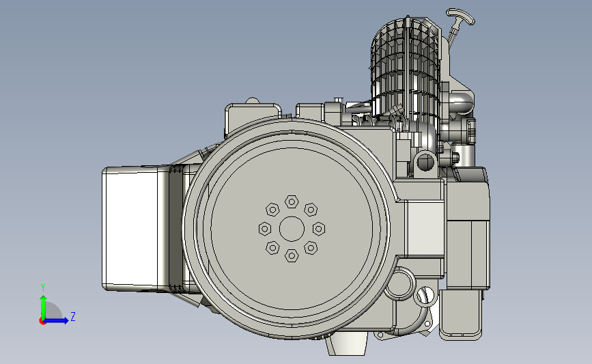Select the shaft stub under the engine
Image resolution: width=592 pixels, height=364 pixels.
coord(346,344)
